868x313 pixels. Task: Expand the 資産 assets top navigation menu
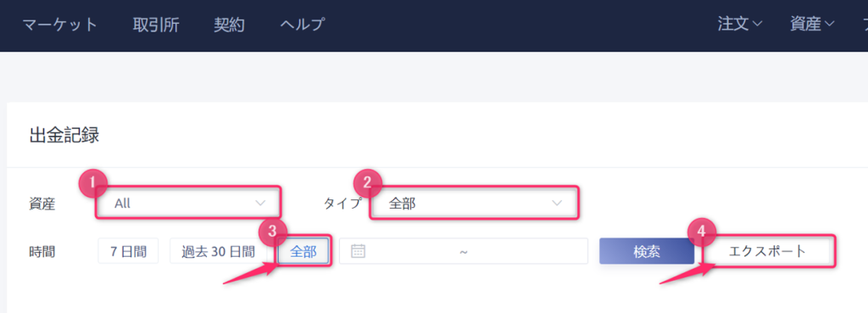point(811,25)
